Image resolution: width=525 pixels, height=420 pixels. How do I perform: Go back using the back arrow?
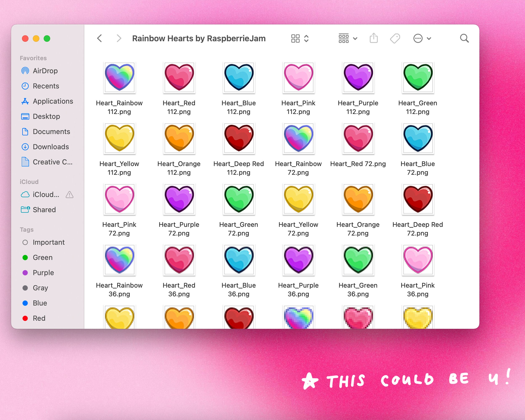click(99, 38)
